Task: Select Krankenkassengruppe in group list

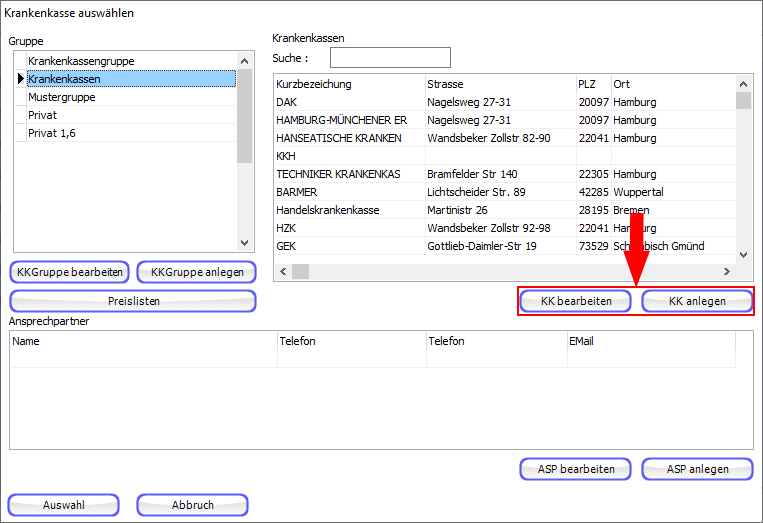Action: click(x=81, y=61)
